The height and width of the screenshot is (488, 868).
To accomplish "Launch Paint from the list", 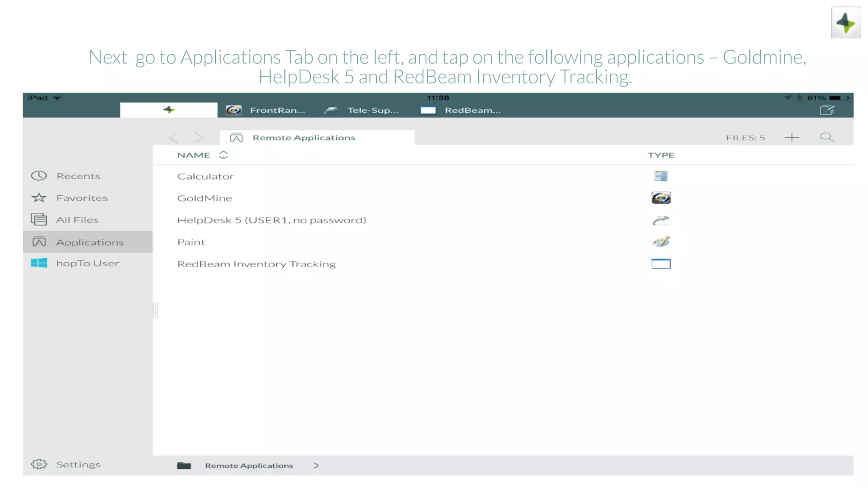I will pos(503,242).
